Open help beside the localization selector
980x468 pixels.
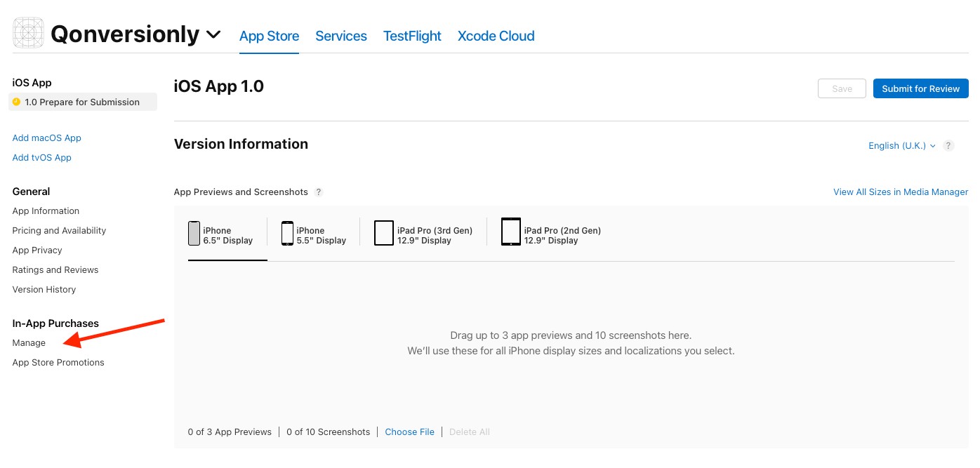click(x=948, y=145)
